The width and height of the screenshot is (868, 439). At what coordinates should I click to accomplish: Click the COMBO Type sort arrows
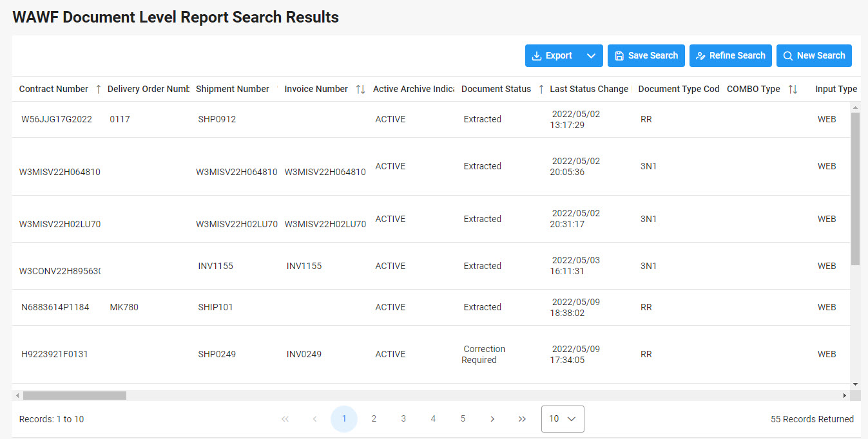point(793,89)
